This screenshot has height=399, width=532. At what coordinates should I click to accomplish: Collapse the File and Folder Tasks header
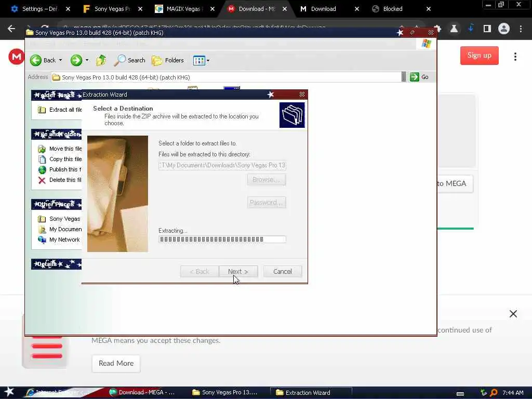tap(56, 134)
